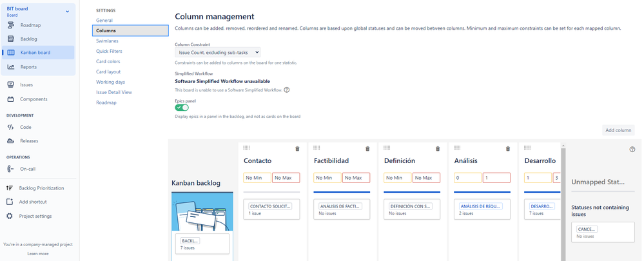Grab the Análisis column drag handle
This screenshot has width=644, height=261.
tap(457, 148)
